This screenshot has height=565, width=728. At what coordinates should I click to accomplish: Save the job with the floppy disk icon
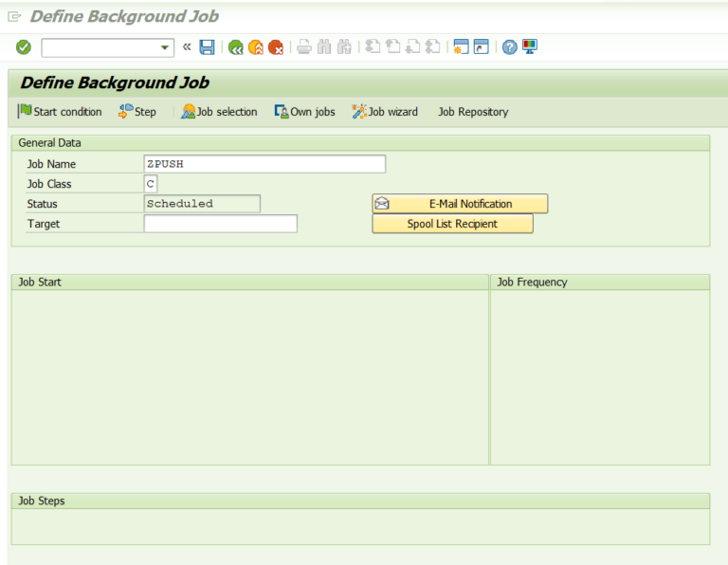(207, 46)
